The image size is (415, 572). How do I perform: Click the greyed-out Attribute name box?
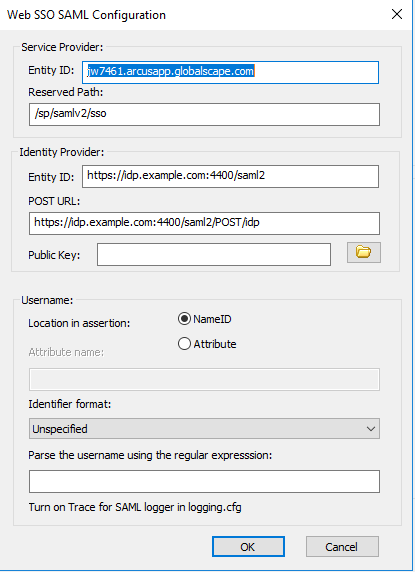click(204, 379)
